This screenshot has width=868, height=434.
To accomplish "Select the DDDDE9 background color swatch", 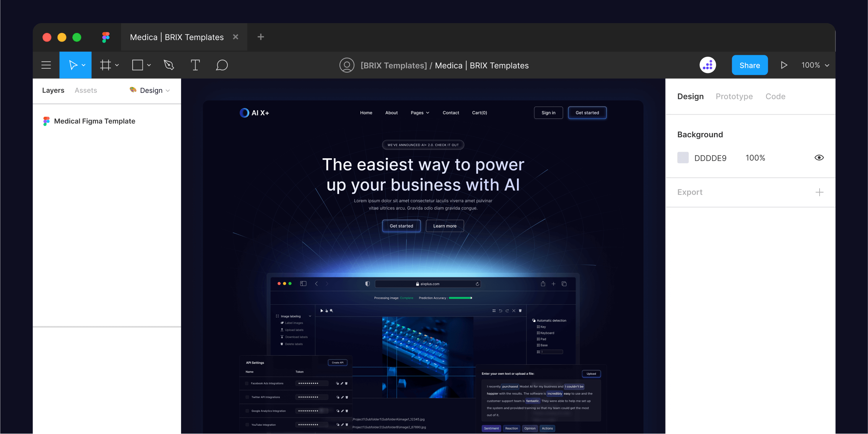I will click(683, 157).
